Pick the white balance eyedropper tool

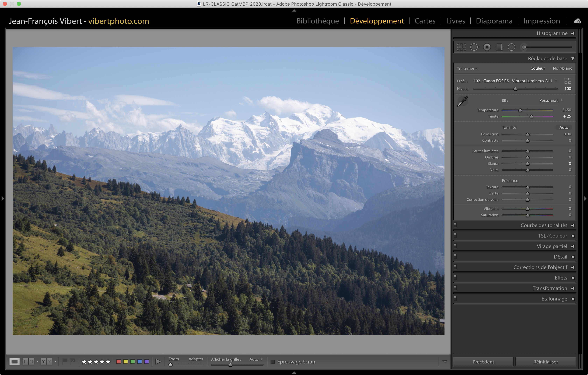(x=462, y=101)
